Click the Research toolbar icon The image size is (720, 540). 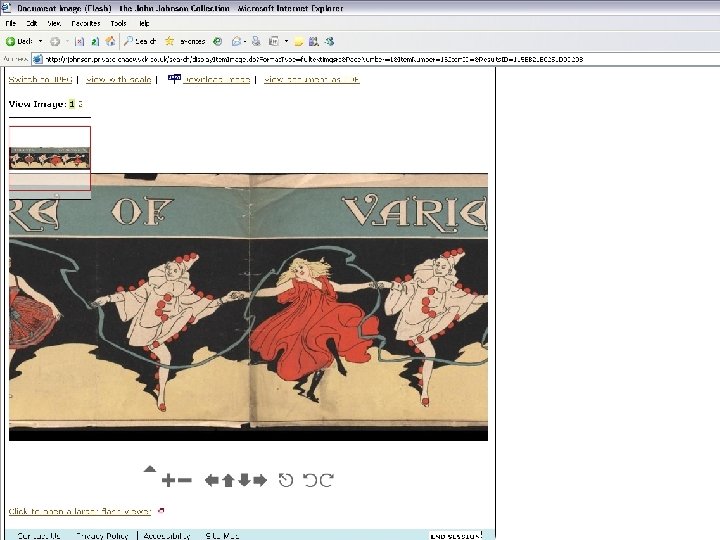coord(314,42)
